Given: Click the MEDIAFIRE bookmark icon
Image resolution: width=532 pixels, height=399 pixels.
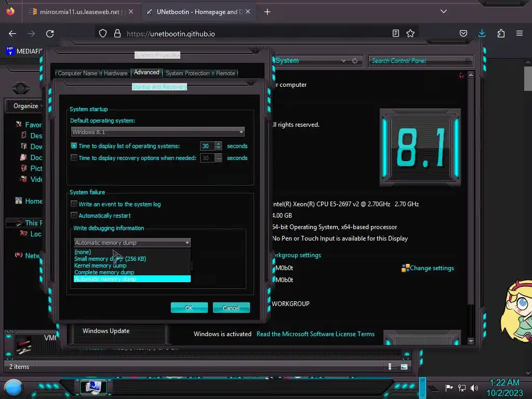Looking at the screenshot, I should (x=10, y=51).
